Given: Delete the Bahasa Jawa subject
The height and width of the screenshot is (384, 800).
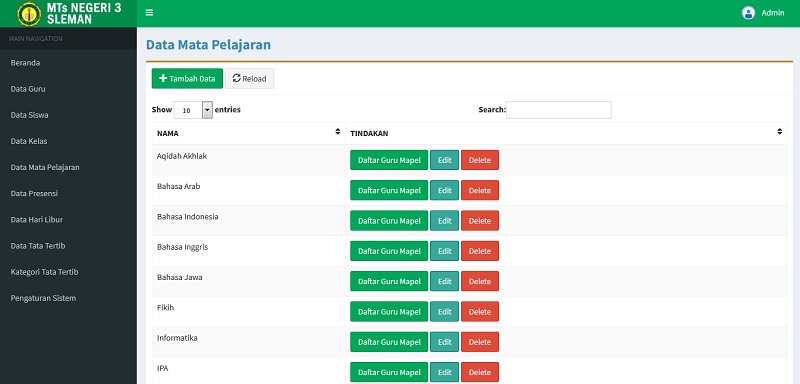Looking at the screenshot, I should (x=480, y=281).
